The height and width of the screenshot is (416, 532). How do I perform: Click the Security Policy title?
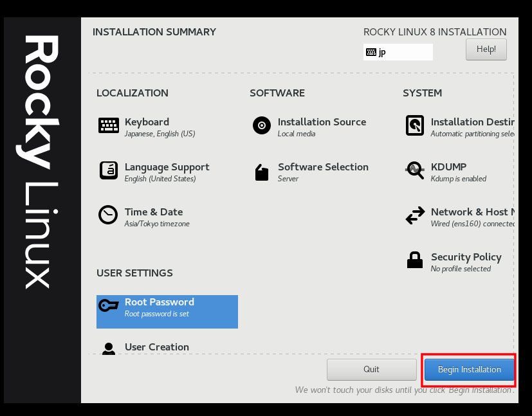click(x=466, y=257)
